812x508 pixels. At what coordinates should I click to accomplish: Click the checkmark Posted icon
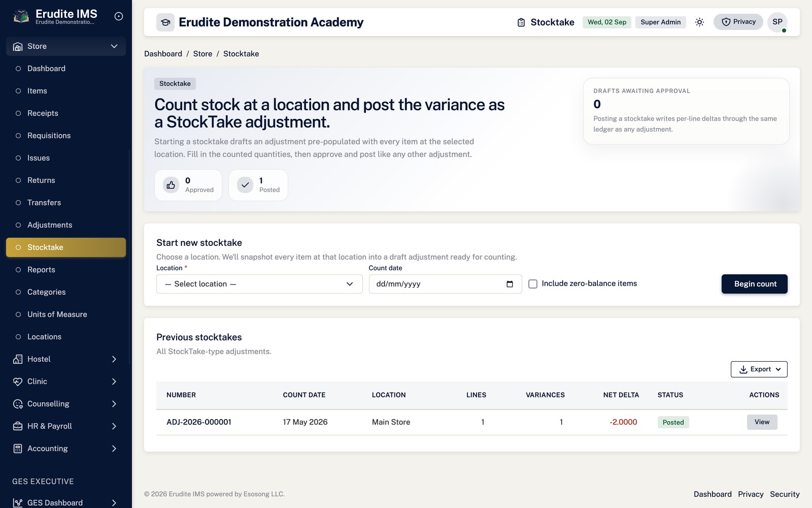[245, 185]
